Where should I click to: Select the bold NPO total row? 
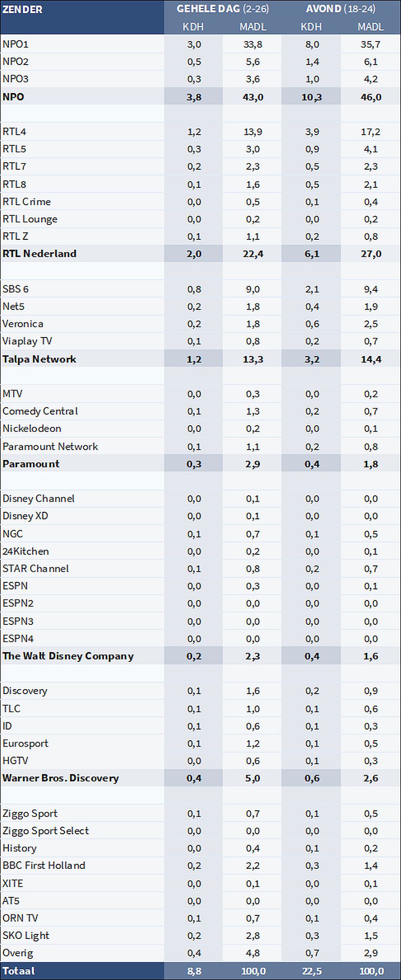click(200, 97)
